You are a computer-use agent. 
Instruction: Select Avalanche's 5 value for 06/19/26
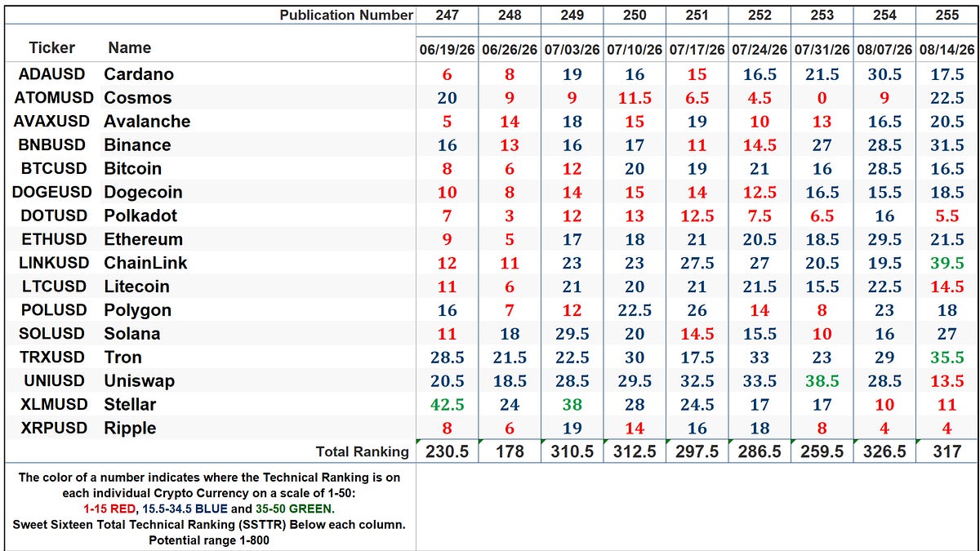pyautogui.click(x=448, y=122)
